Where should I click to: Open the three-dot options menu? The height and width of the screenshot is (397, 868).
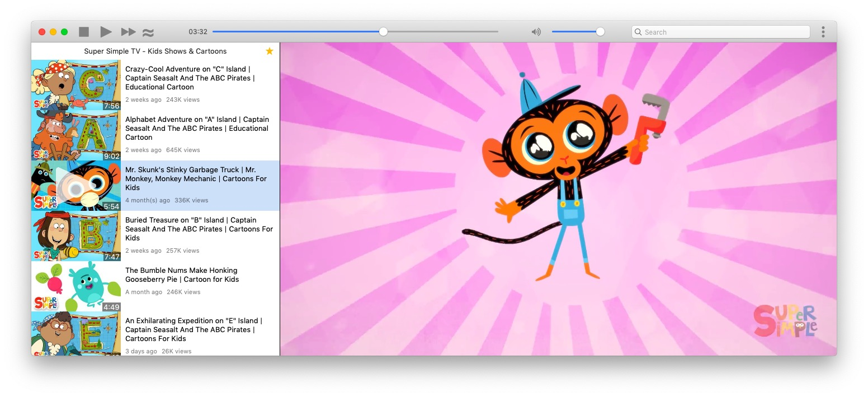pyautogui.click(x=823, y=32)
